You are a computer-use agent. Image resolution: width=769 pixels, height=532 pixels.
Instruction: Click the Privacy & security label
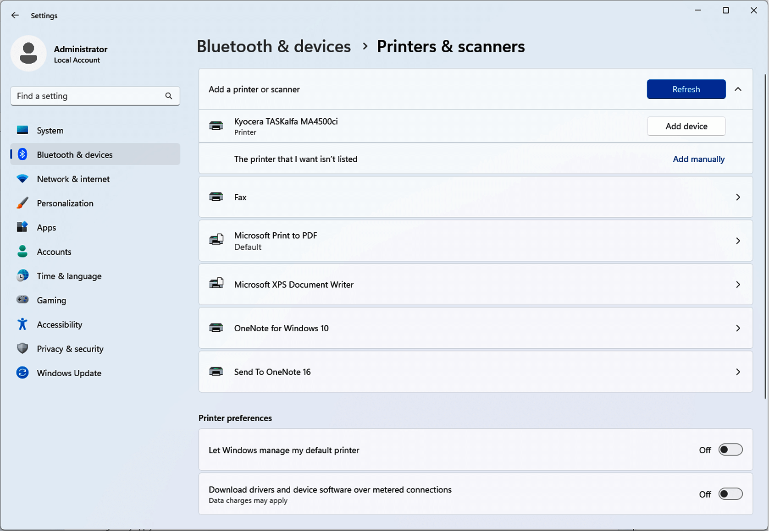pos(70,349)
